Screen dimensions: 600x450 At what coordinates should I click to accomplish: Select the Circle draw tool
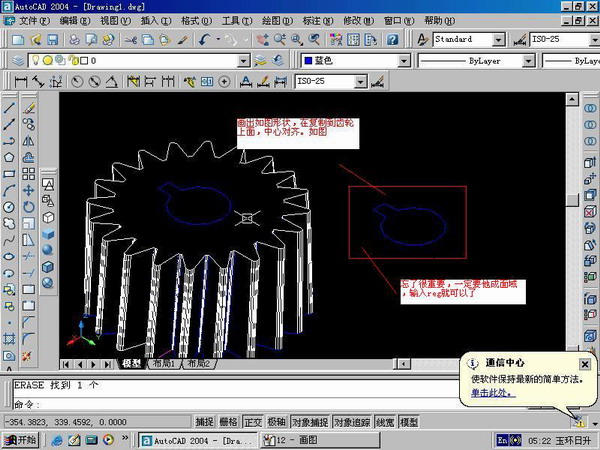9,207
